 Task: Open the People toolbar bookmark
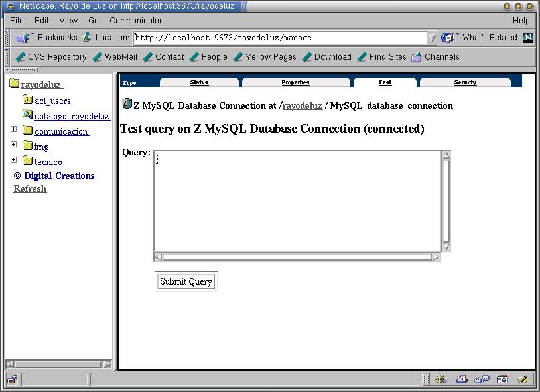208,57
